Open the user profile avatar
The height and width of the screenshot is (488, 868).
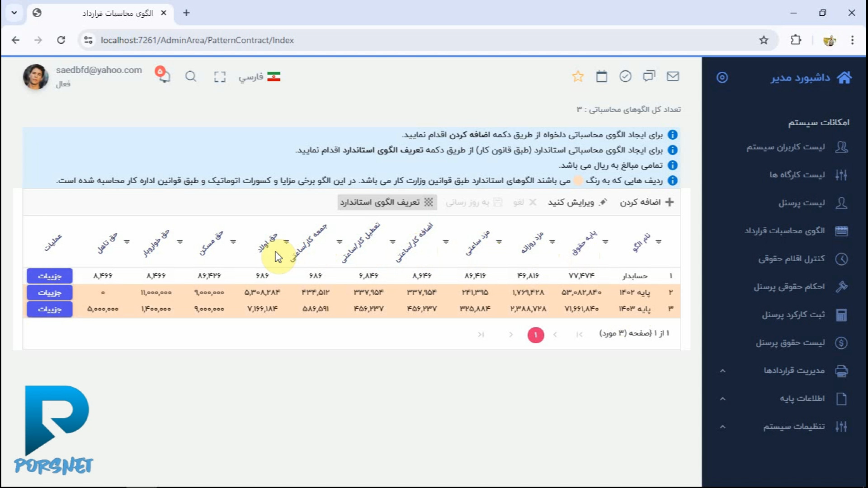click(36, 76)
